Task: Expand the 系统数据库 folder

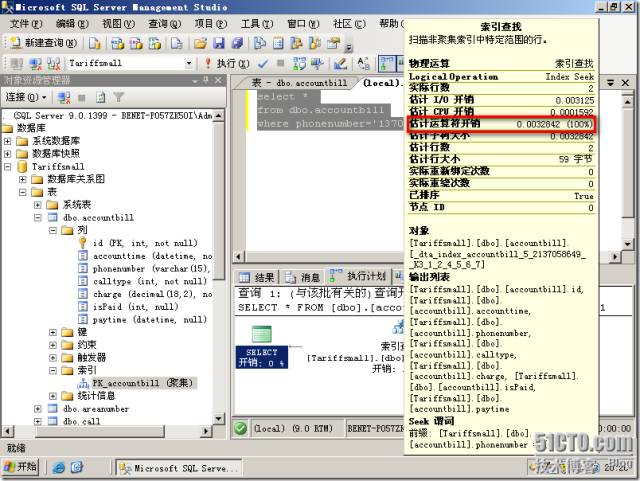Action: pos(8,141)
